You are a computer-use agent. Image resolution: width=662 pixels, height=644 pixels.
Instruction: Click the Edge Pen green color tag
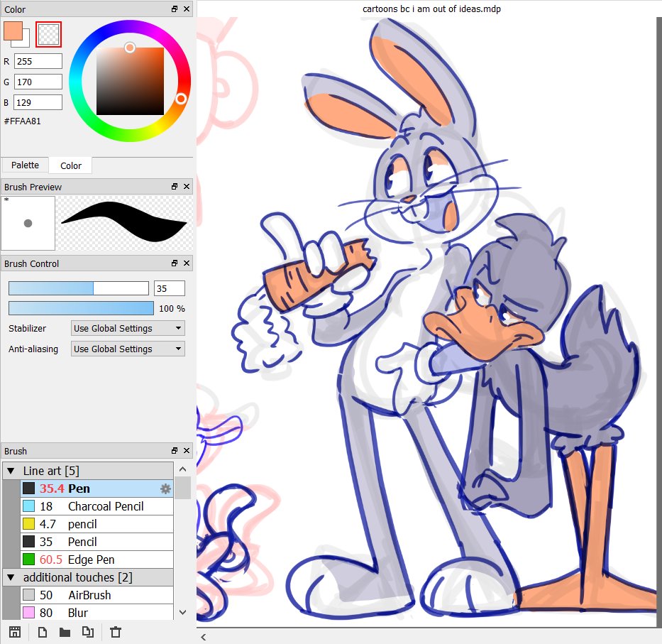28,560
